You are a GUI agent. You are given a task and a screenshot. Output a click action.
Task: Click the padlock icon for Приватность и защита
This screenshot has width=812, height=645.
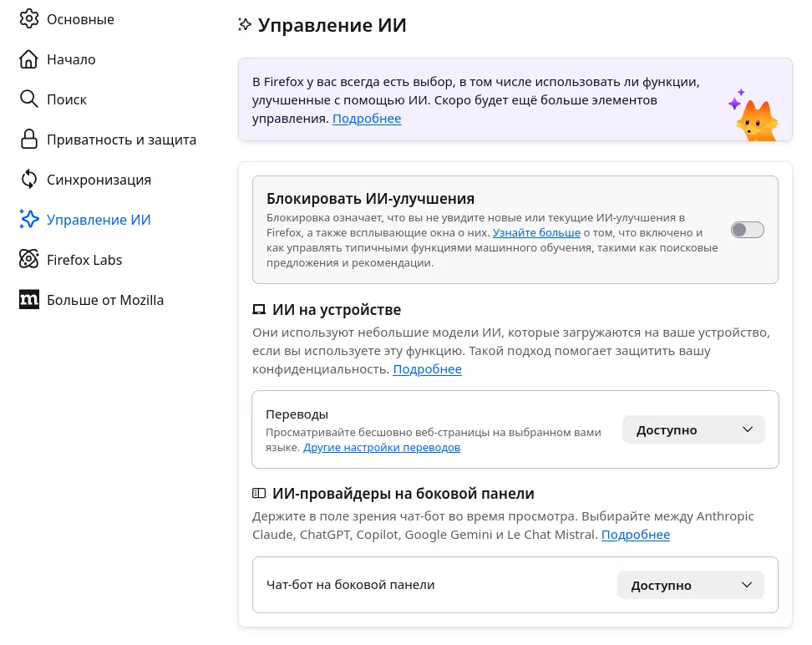[29, 140]
